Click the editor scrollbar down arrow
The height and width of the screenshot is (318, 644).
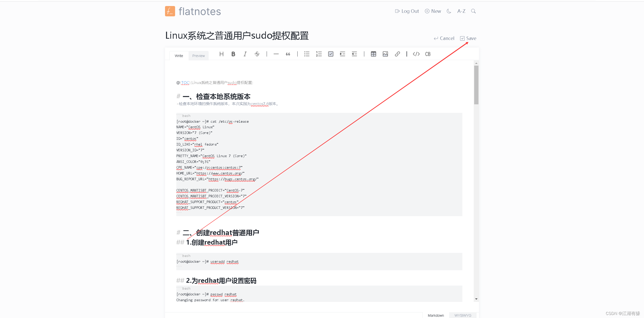click(476, 299)
